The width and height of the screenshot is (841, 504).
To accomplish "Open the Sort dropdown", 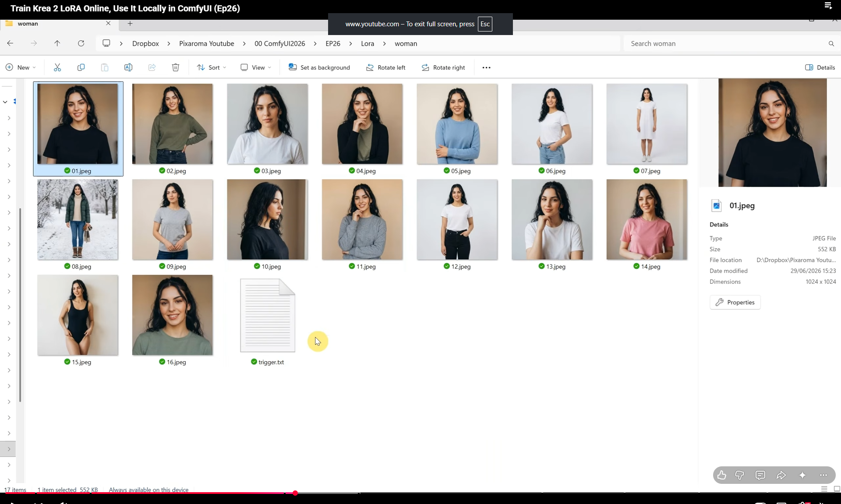I will pos(212,67).
